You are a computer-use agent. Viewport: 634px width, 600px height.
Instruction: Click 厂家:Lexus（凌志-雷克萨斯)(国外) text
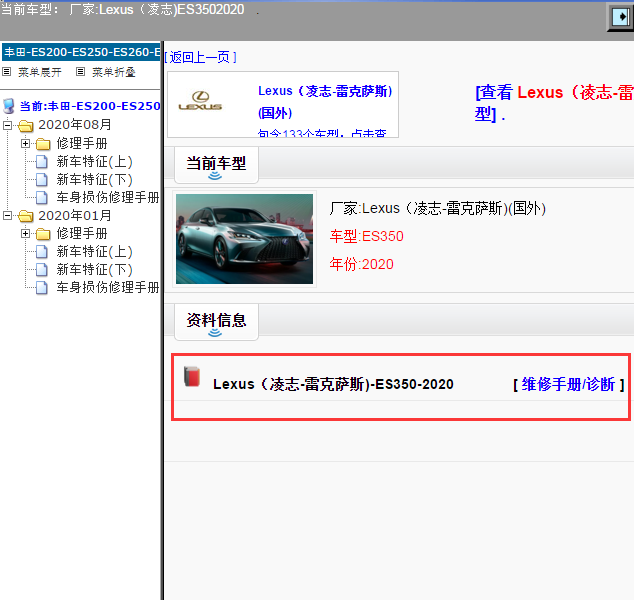point(437,209)
